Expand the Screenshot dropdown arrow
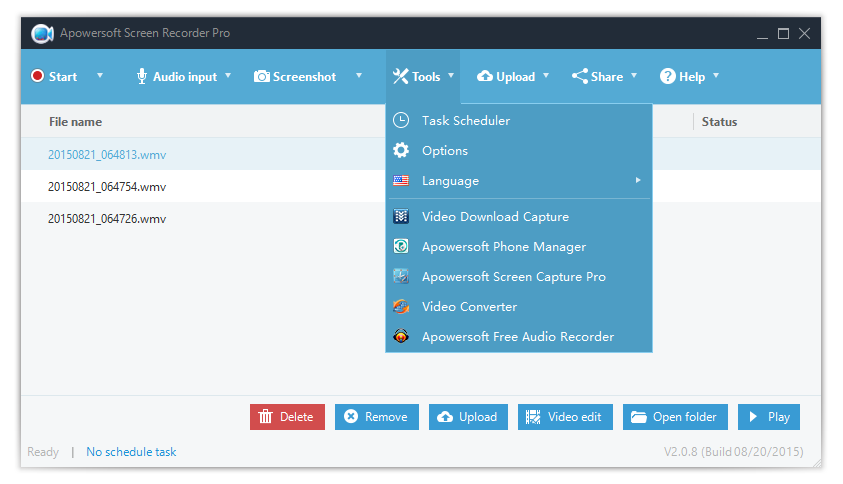Viewport: 843px width, 484px height. (359, 76)
